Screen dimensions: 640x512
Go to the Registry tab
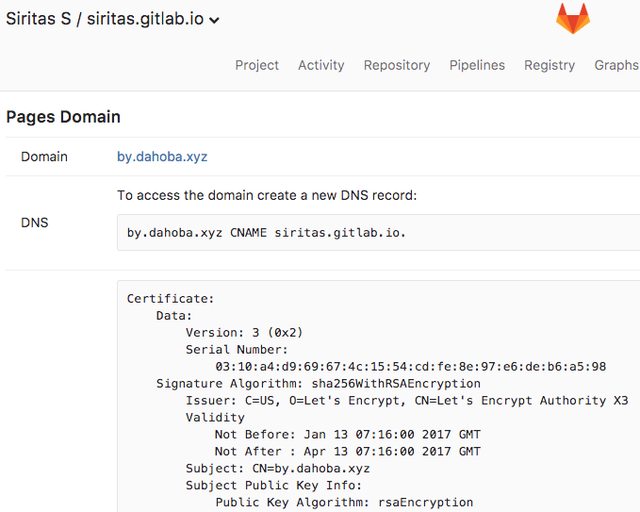pyautogui.click(x=549, y=65)
